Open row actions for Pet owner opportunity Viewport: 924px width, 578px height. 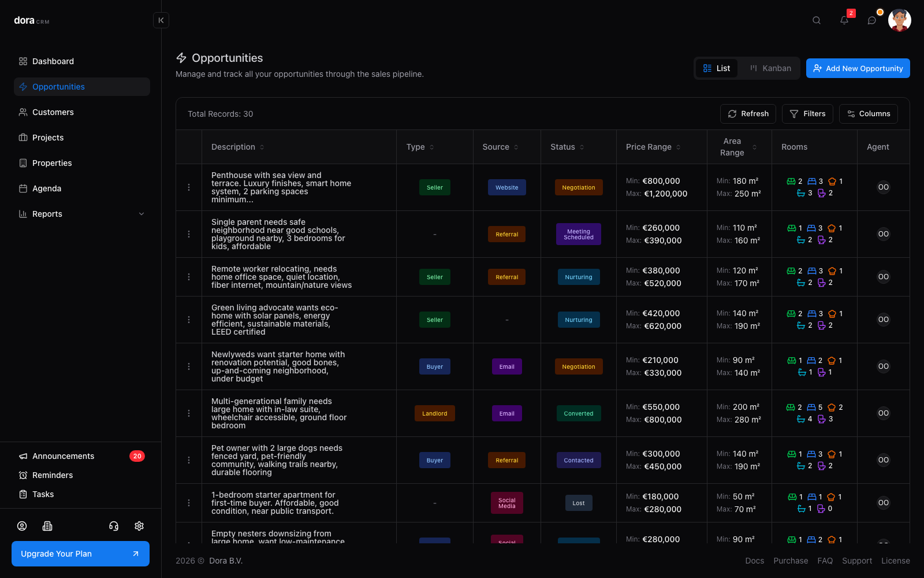189,460
